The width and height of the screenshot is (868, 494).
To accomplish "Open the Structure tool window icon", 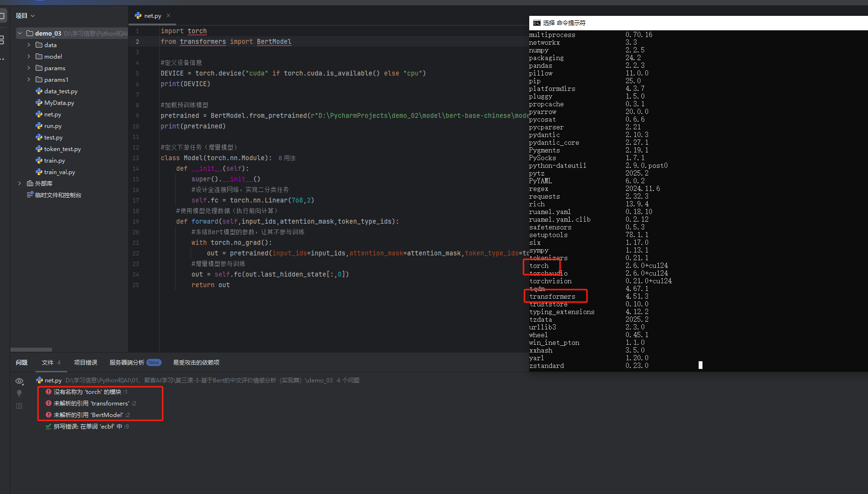I will coord(2,40).
